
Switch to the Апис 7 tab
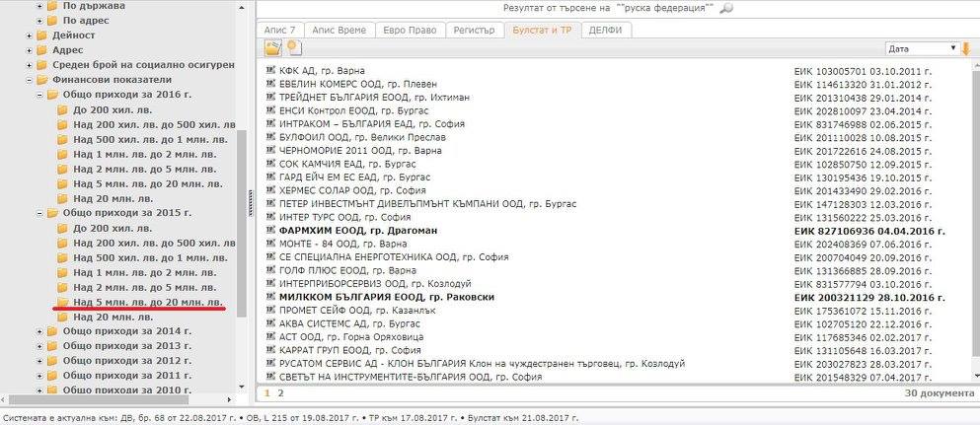click(x=280, y=30)
